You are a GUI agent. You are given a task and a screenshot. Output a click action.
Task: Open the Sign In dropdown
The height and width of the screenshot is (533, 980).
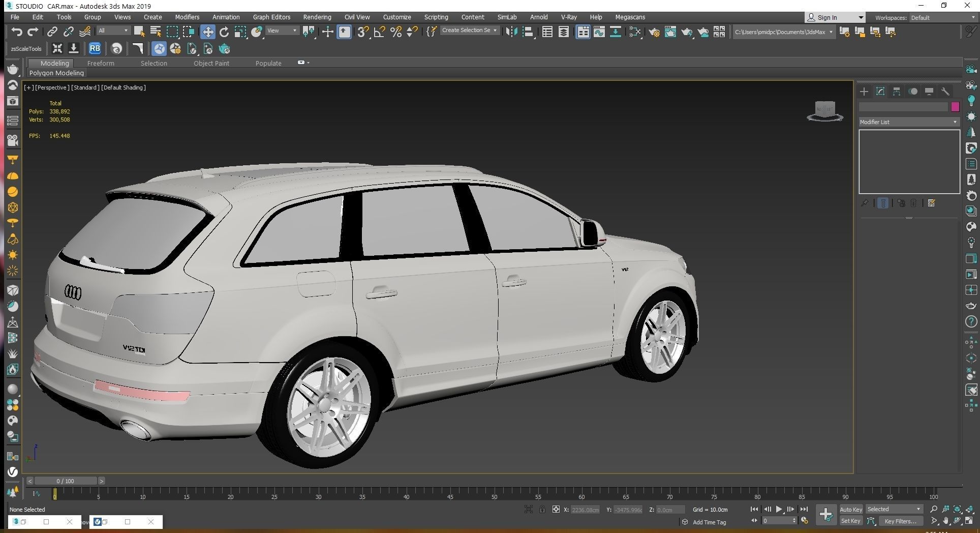tap(835, 17)
